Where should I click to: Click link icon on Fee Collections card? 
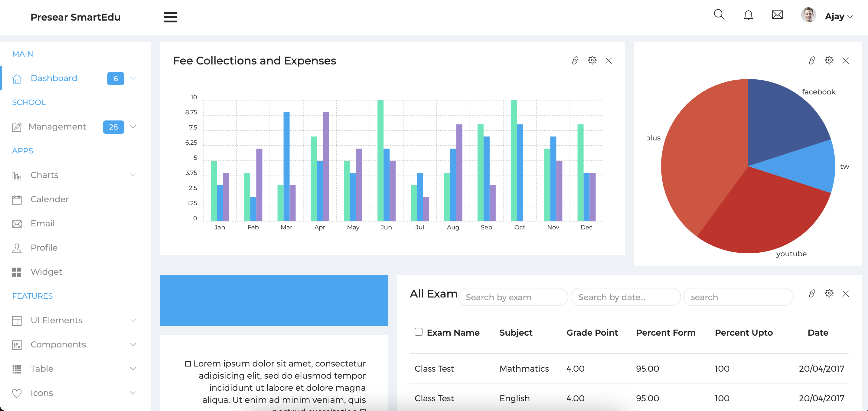tap(575, 61)
